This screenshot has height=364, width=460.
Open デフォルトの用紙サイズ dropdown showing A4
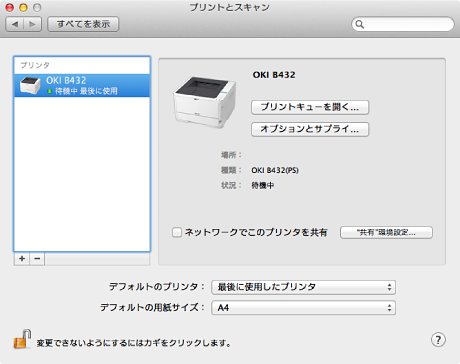[x=303, y=308]
